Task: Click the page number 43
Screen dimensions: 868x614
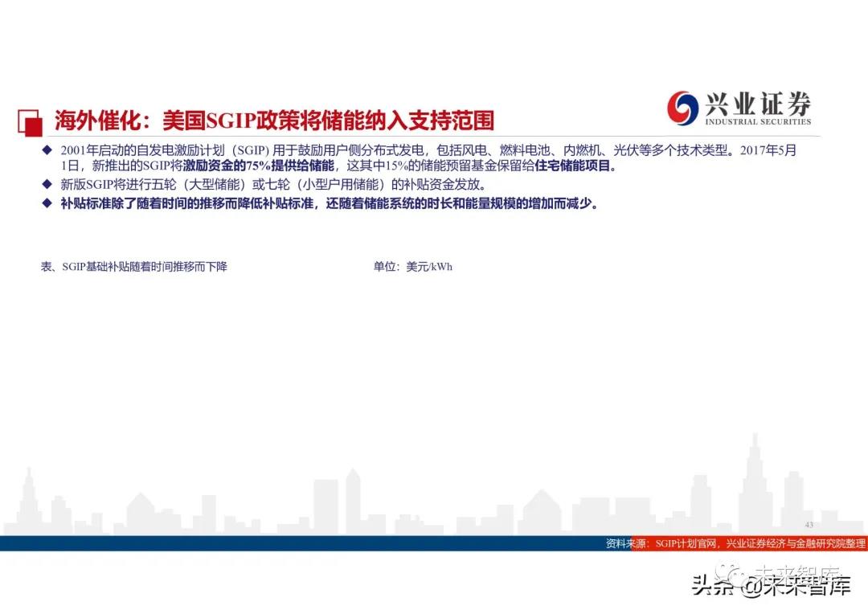Action: coord(809,524)
